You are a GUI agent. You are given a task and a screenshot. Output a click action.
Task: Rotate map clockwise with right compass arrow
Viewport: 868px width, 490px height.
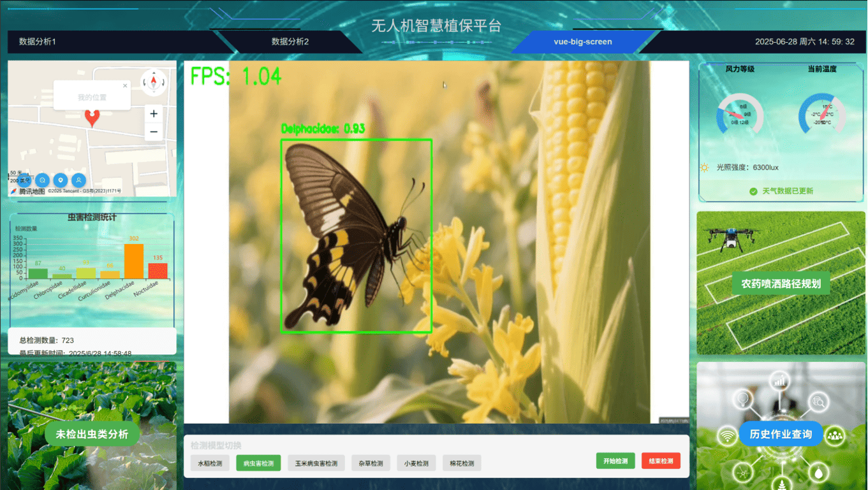point(163,82)
